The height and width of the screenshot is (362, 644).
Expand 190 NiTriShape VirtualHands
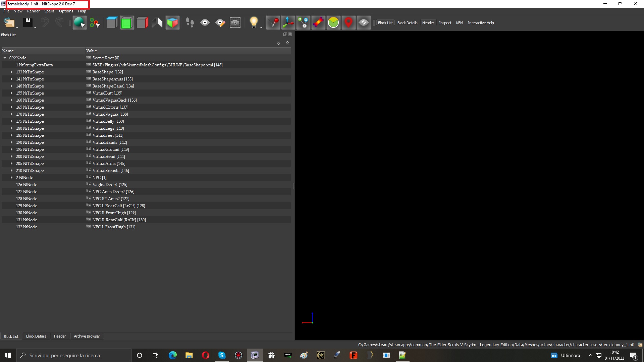[11, 142]
